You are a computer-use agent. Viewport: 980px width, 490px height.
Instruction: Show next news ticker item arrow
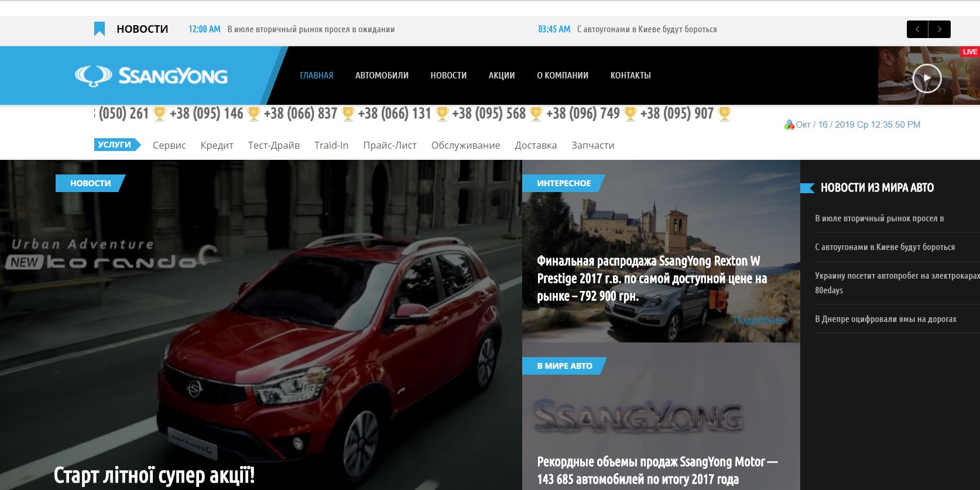click(940, 29)
